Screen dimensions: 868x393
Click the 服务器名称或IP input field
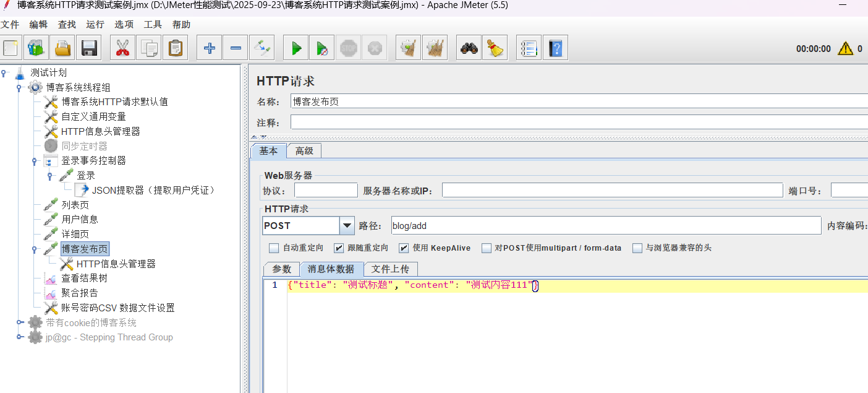coord(612,191)
